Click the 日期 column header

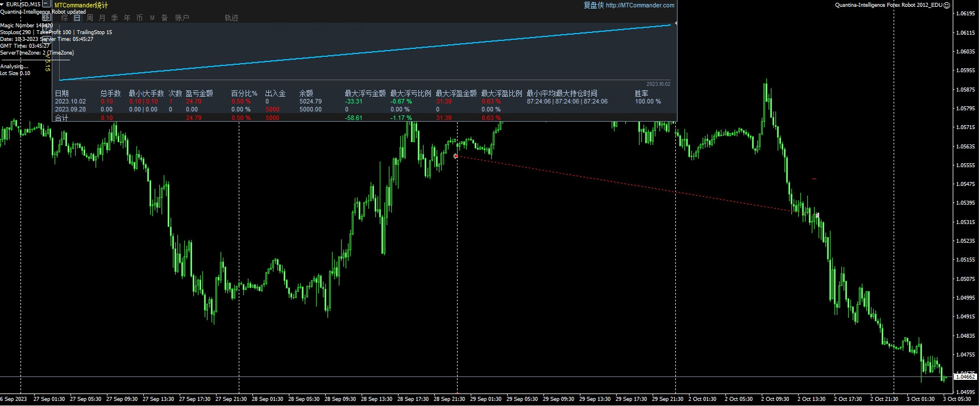pos(61,93)
